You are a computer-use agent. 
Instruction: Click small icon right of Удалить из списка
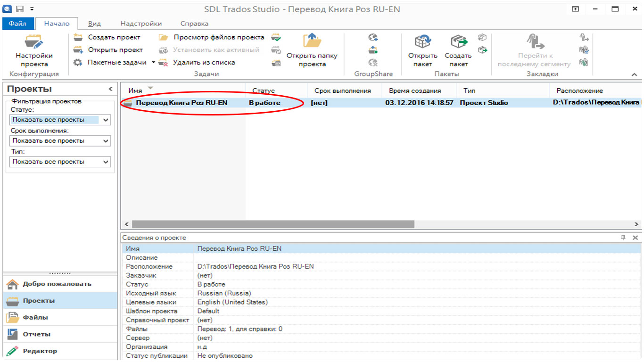pos(276,63)
